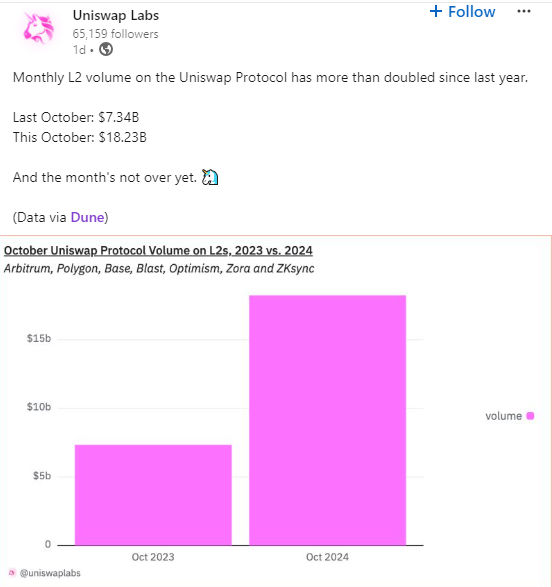The height and width of the screenshot is (587, 552).
Task: Click the globe public visibility icon
Action: 106,49
